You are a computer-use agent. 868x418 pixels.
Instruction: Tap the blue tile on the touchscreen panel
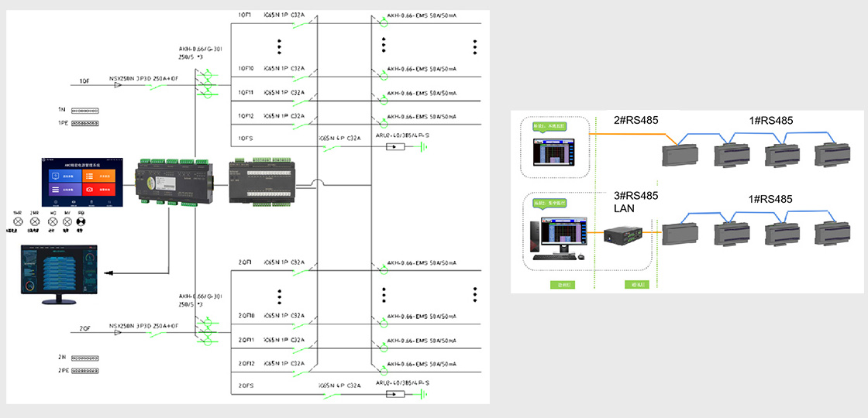point(66,176)
